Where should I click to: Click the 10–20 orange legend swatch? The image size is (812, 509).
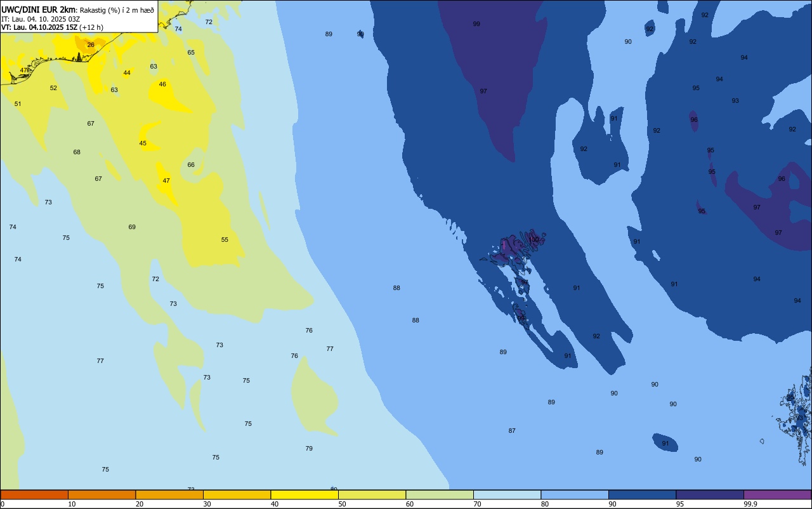(x=101, y=494)
